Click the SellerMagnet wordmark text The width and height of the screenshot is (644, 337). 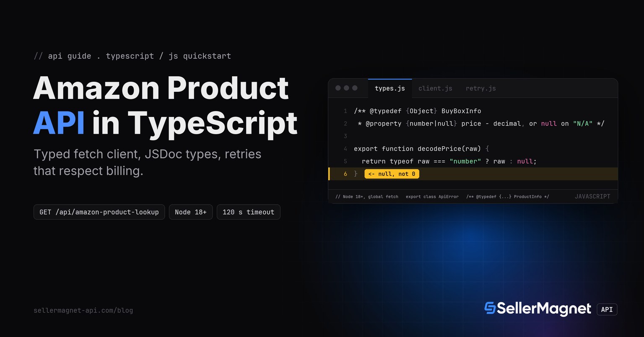pos(544,309)
